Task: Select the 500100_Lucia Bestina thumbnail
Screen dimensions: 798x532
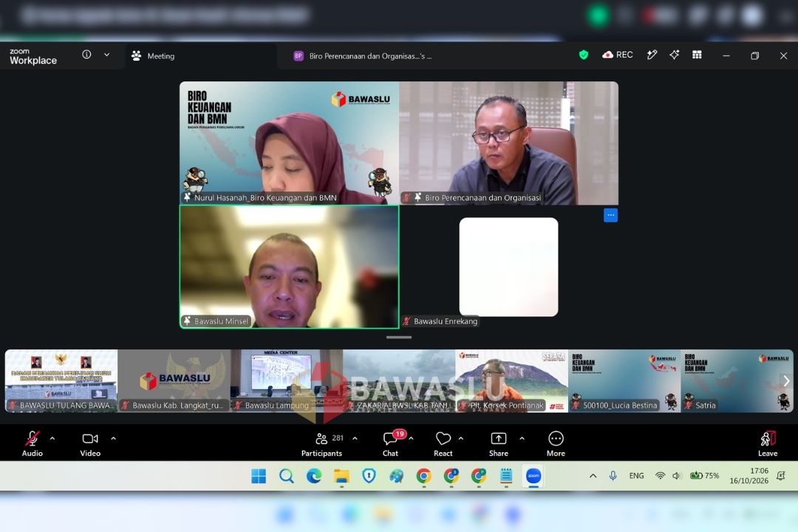Action: [624, 381]
